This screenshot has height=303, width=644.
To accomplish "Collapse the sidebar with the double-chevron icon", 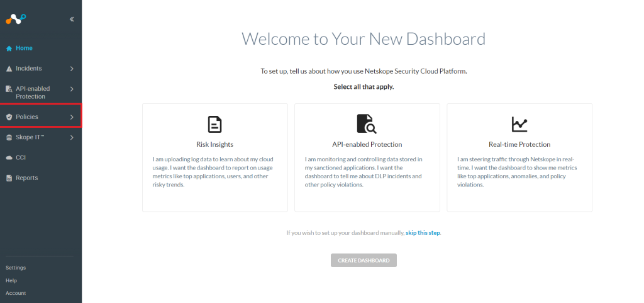I will click(x=72, y=19).
